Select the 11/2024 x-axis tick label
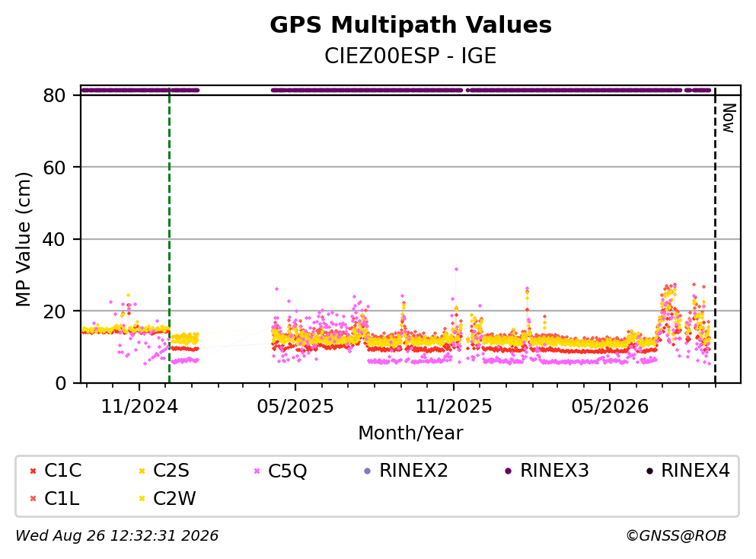This screenshot has width=756, height=559. (x=139, y=407)
